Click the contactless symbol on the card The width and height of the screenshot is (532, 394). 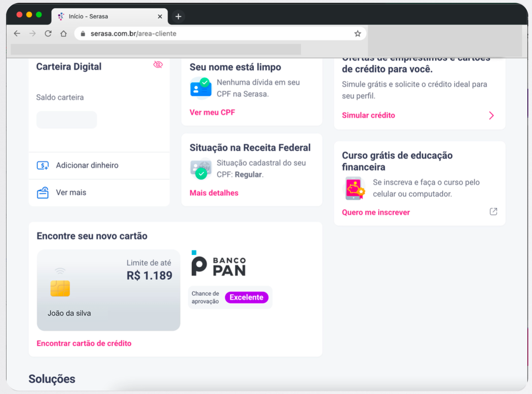(60, 271)
